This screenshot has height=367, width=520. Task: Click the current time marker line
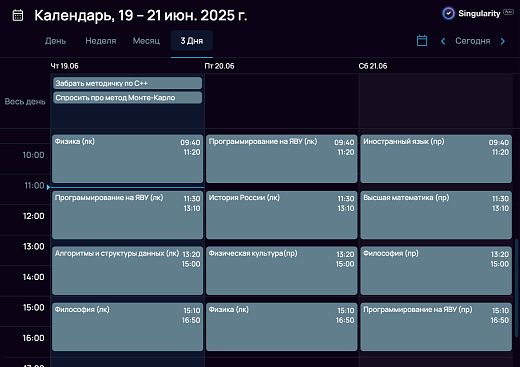[126, 187]
